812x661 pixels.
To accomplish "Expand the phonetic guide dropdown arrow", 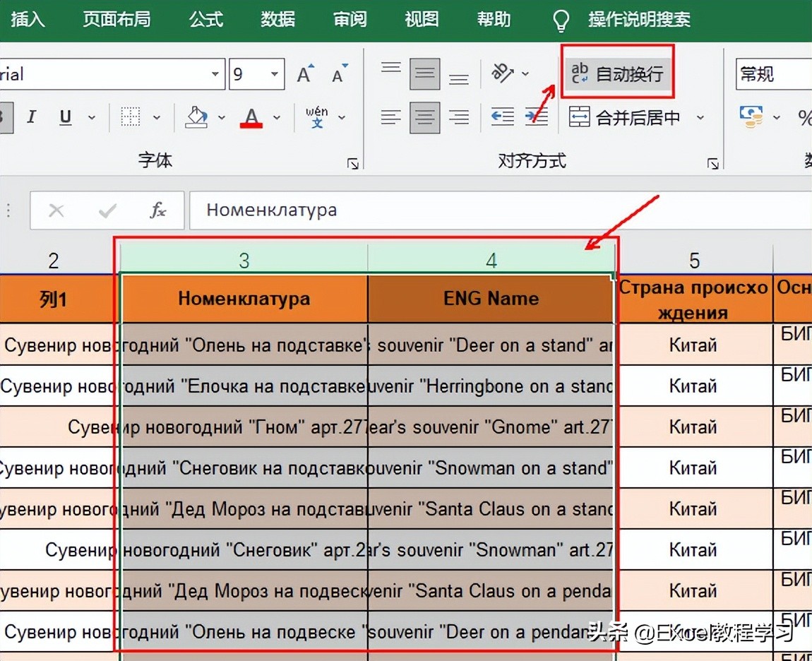I will [x=342, y=118].
